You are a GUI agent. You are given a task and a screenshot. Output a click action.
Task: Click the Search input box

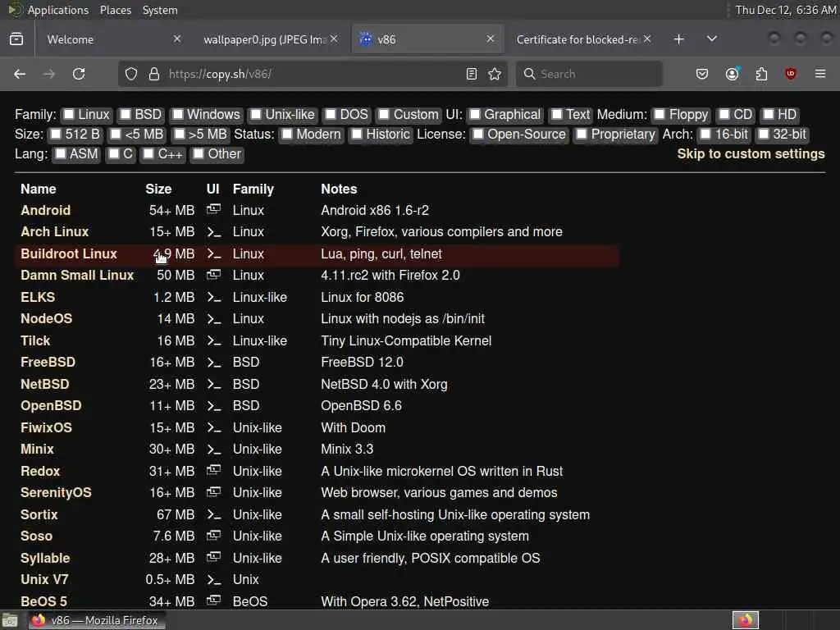click(589, 74)
